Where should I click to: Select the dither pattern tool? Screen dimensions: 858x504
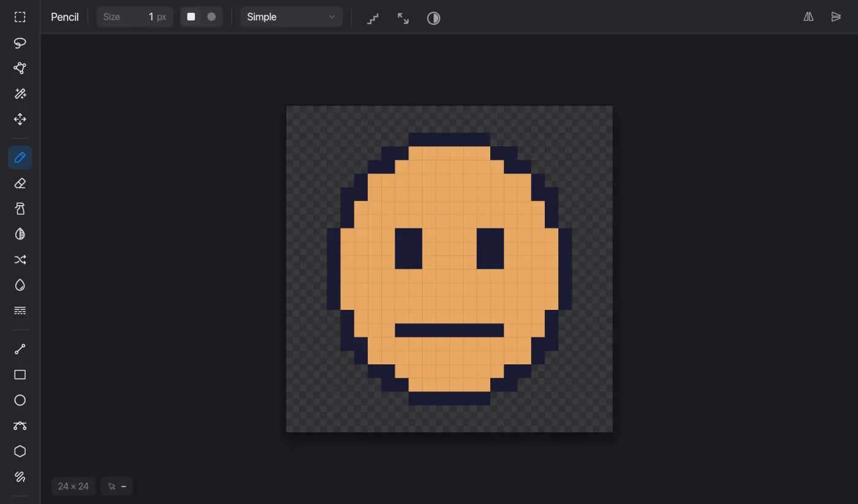(20, 310)
